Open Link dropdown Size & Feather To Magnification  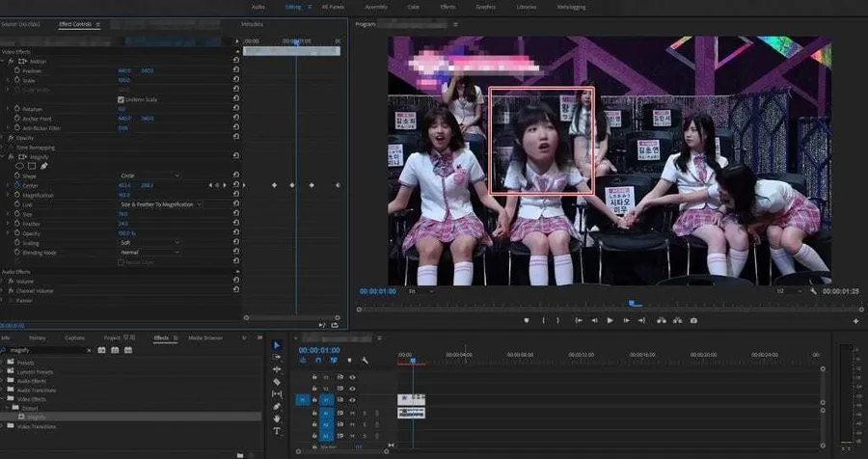[x=160, y=204]
